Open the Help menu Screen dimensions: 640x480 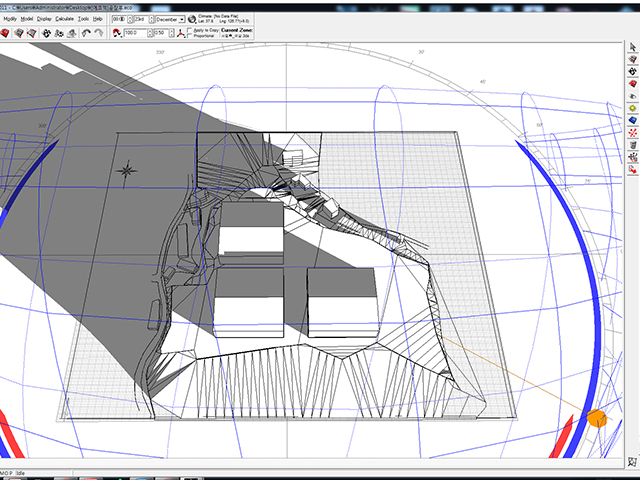(98, 19)
